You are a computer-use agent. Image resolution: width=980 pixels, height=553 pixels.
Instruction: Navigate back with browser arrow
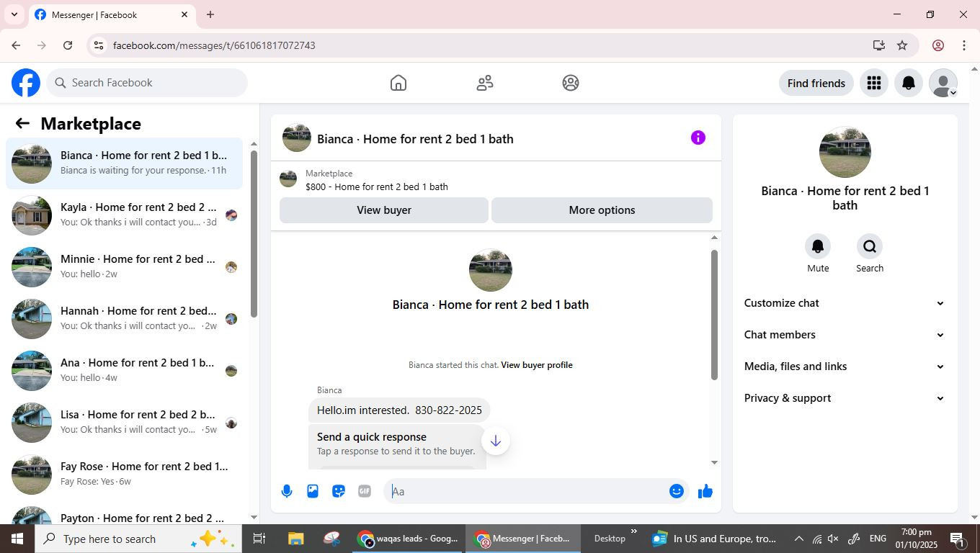click(16, 45)
